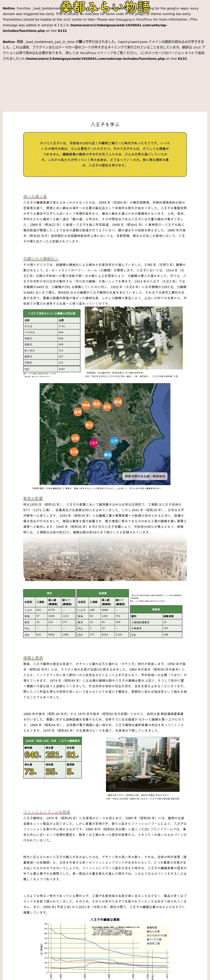The image size is (210, 980).
Task: Click the 富岡 marker on the map
Action: pyautogui.click(x=78, y=412)
